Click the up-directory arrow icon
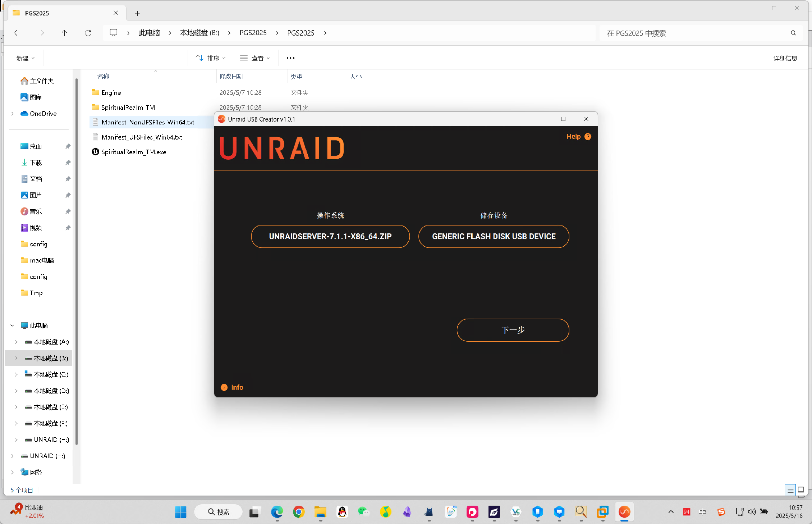 [x=64, y=33]
